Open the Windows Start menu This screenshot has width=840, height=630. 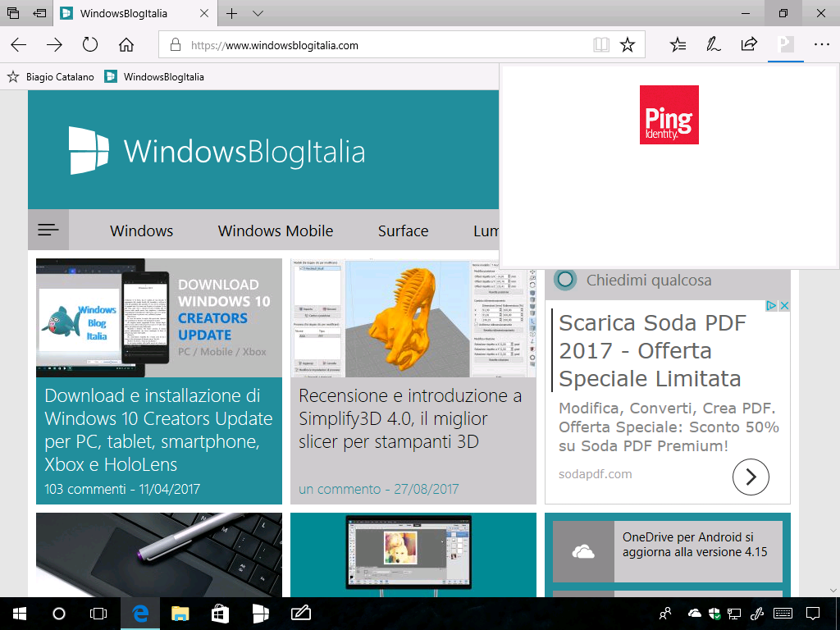20,614
